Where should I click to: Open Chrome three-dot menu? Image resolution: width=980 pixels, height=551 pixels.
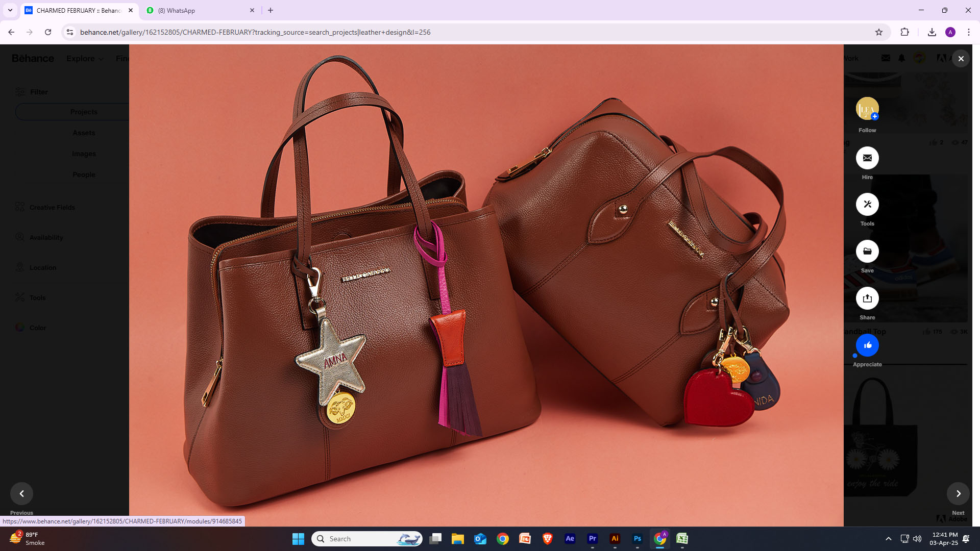click(969, 32)
